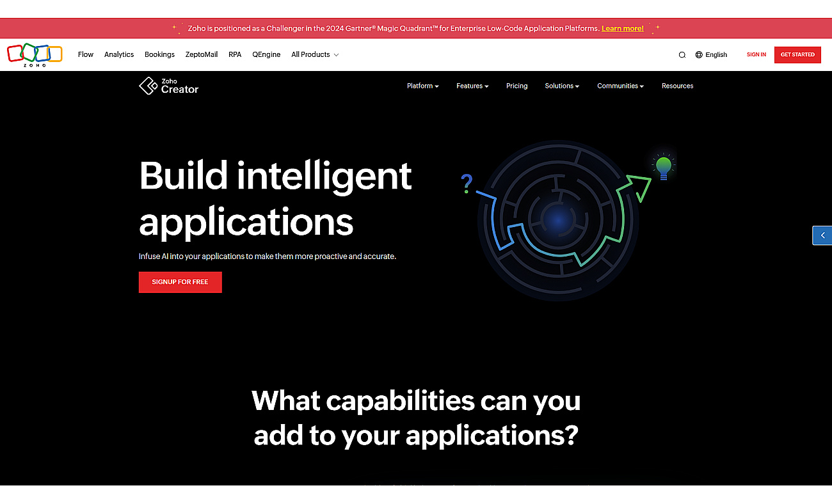Expand the Features menu
This screenshot has width=832, height=504.
click(x=472, y=86)
